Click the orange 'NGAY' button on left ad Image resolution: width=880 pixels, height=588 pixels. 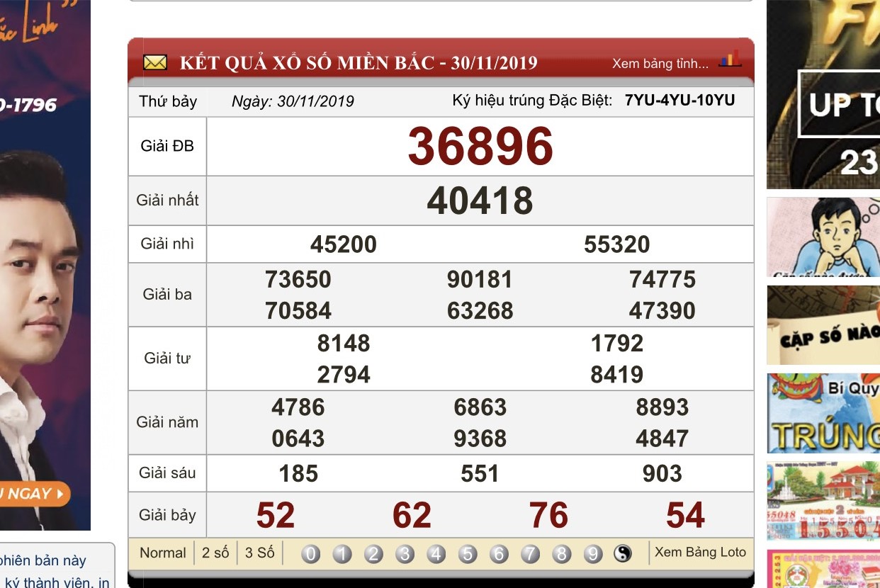pos(34,494)
